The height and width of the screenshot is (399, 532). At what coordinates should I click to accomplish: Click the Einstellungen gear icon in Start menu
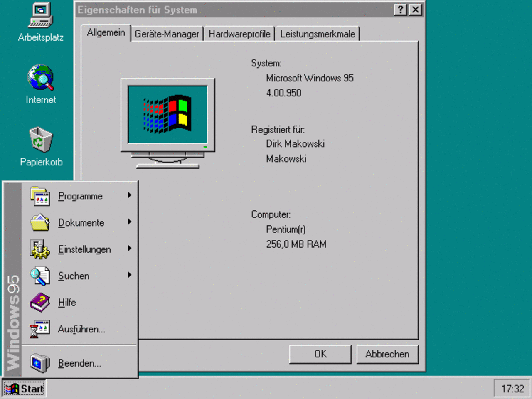click(x=40, y=249)
